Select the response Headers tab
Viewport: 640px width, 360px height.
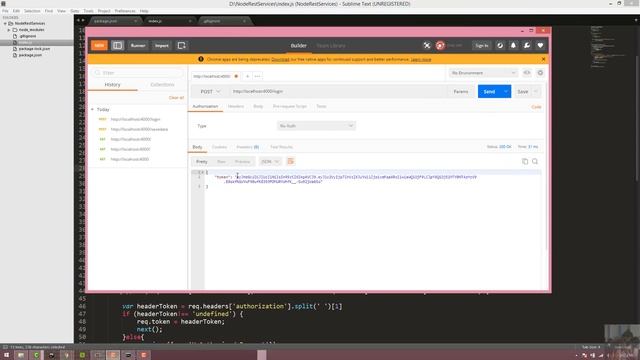click(247, 147)
